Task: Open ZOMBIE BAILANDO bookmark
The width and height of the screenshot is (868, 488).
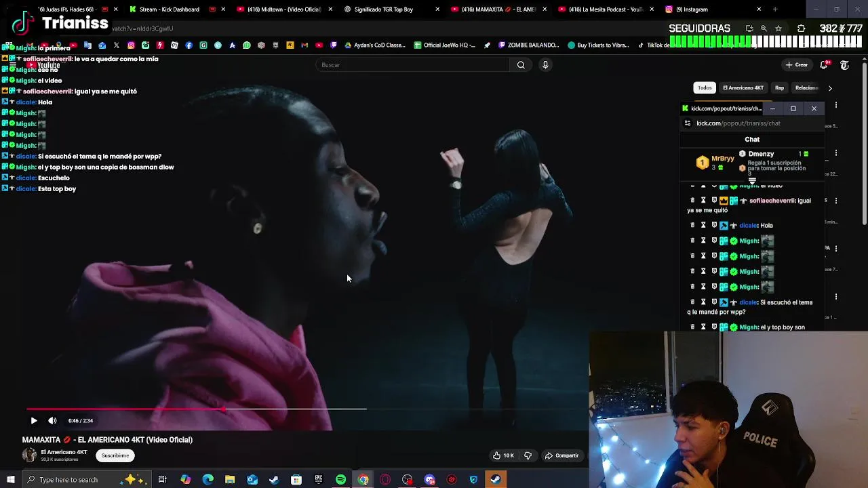Action: pos(528,45)
